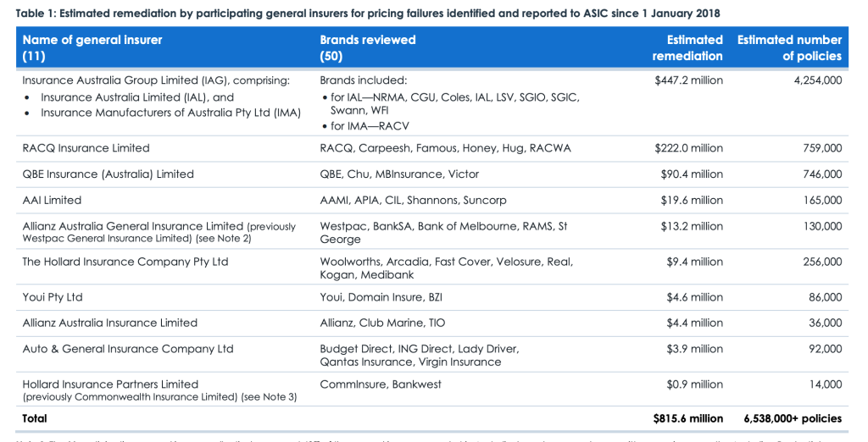This screenshot has width=868, height=442.
Task: Click the 'Brands reviewed' column header
Action: 368,40
